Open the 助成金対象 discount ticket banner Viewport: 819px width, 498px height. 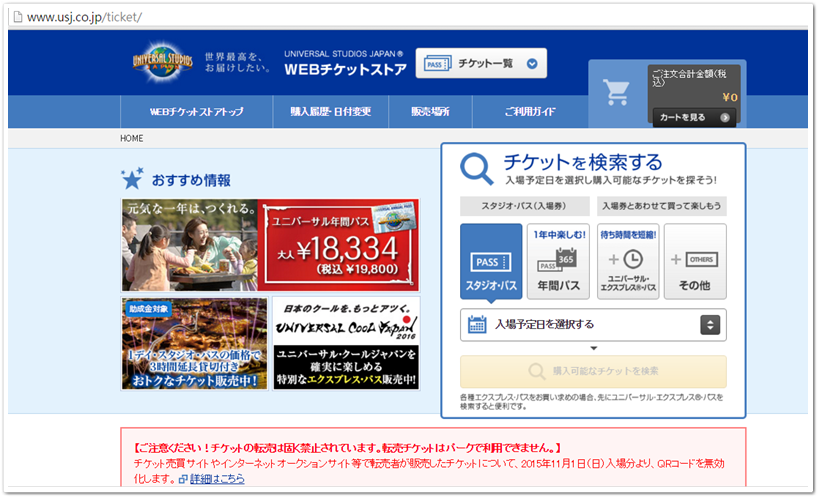click(x=194, y=343)
